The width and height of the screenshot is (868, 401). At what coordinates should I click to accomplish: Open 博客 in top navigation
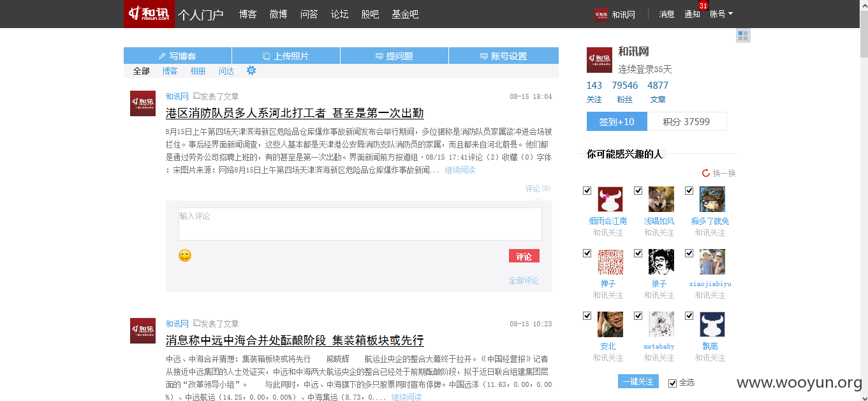pos(248,14)
